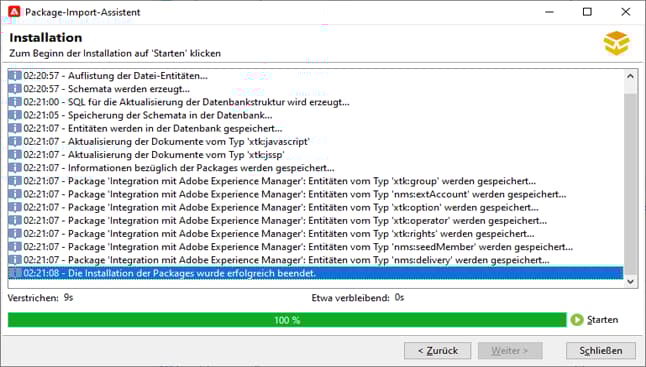Select the 'xtk:operator' entities log row
Screen dimensions: 646x367
tap(316, 221)
